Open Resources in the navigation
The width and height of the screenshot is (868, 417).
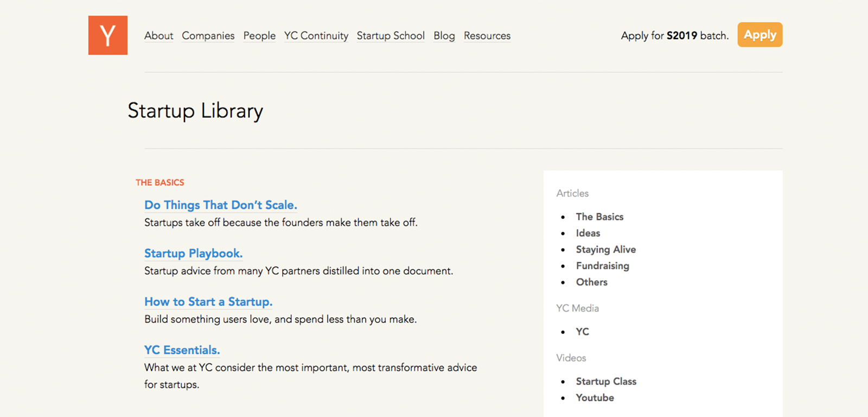[x=487, y=36]
